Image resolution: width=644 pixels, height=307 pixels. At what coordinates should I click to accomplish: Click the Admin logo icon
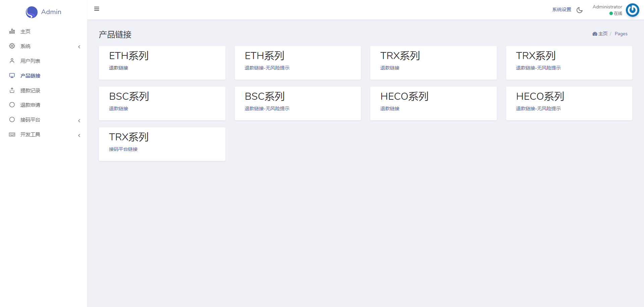click(32, 12)
